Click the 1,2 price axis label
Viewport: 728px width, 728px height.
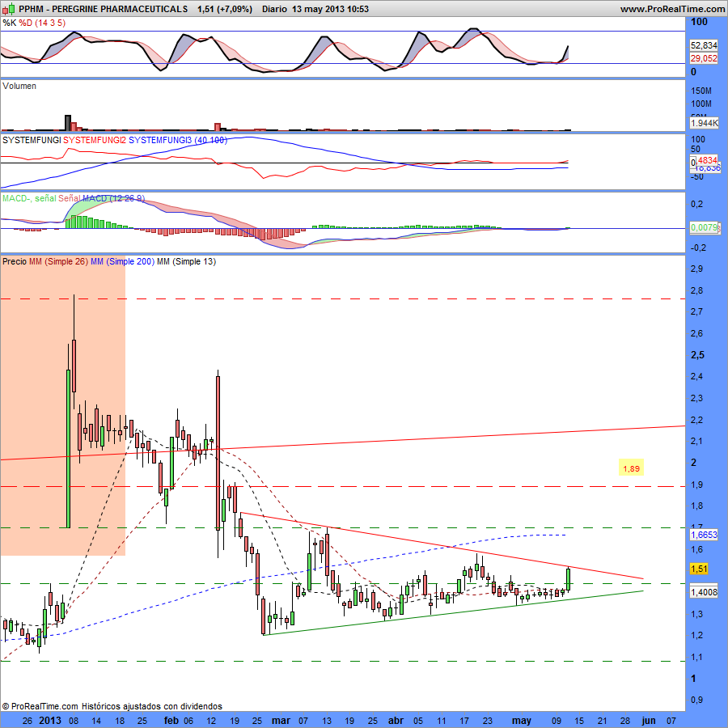coord(697,636)
